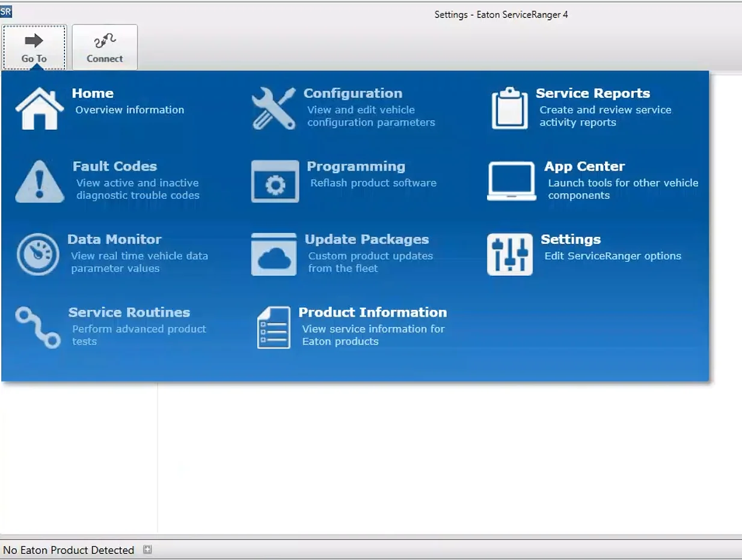Collapse the Go To navigation menu
The height and width of the screenshot is (560, 742).
(x=34, y=47)
